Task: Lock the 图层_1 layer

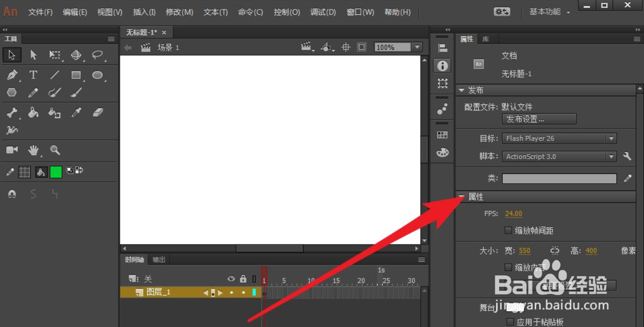Action: (243, 293)
